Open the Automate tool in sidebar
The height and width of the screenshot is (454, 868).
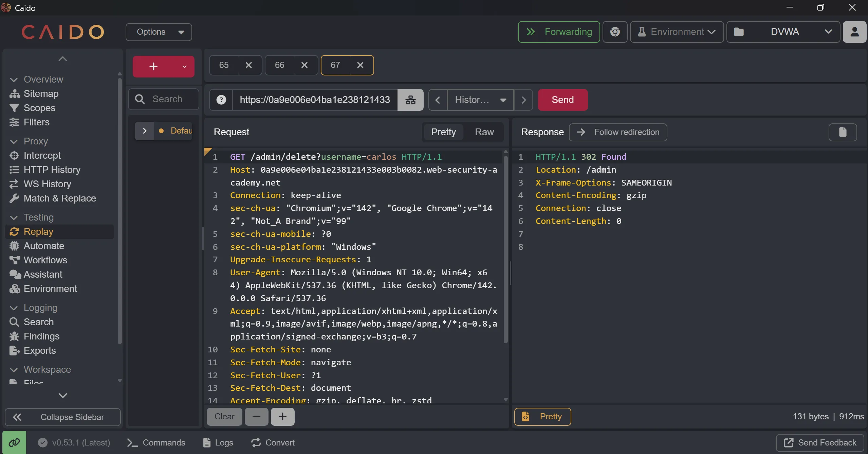(x=44, y=246)
